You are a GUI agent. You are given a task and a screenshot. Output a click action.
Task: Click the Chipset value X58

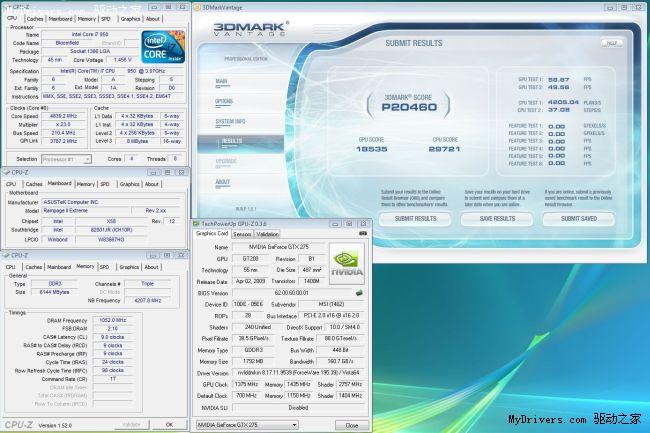[111, 221]
